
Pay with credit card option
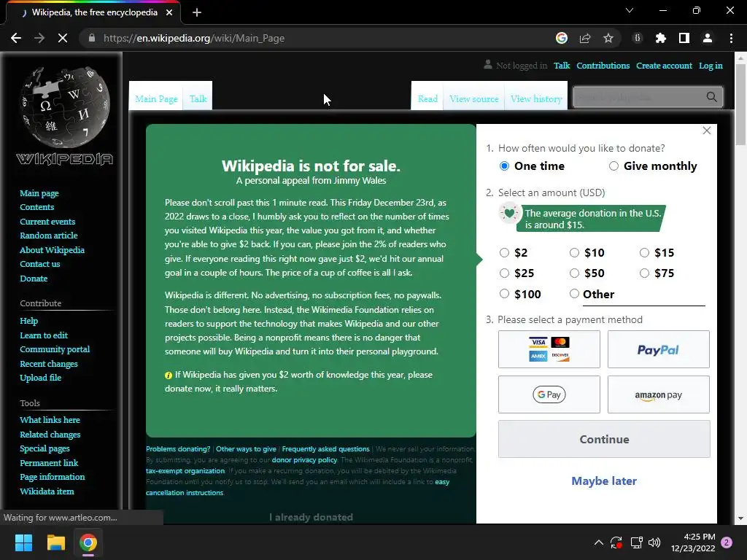point(549,349)
